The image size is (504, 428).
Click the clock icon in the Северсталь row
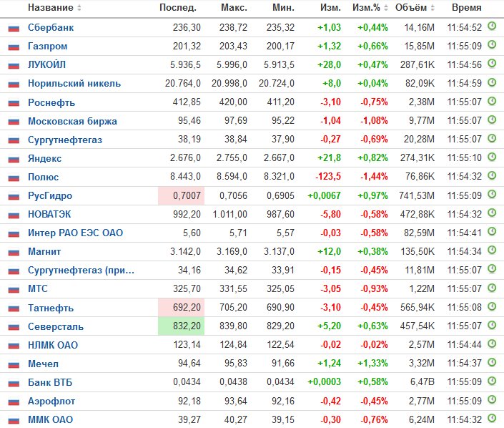492,325
